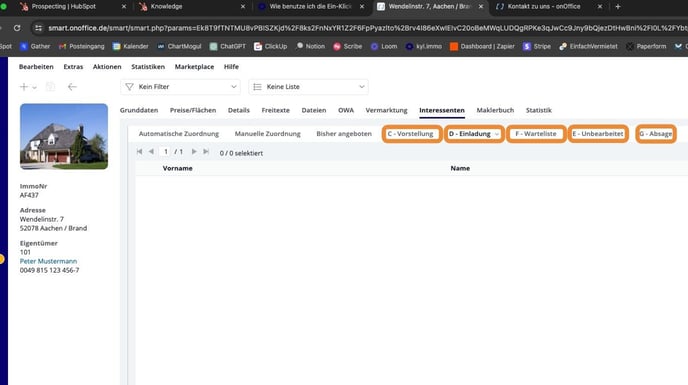
Task: Switch to Wie benutze ich browser tab
Action: [310, 7]
